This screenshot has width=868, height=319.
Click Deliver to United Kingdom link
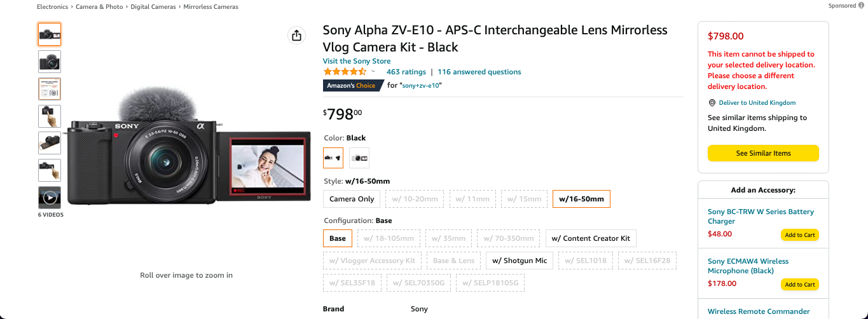click(757, 103)
